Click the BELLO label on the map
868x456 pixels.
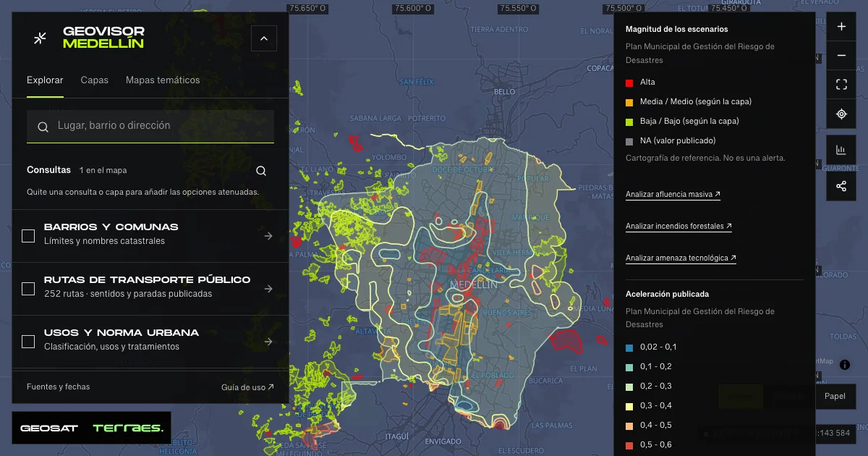tap(505, 92)
